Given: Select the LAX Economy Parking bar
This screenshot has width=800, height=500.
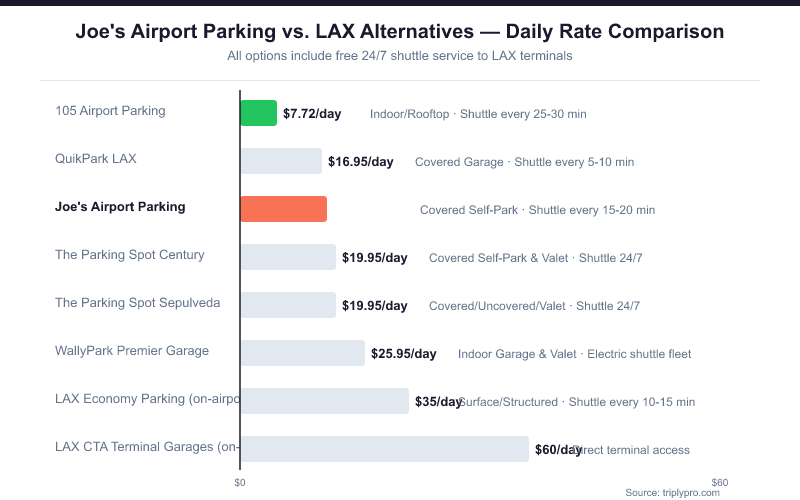Looking at the screenshot, I should (x=324, y=401).
